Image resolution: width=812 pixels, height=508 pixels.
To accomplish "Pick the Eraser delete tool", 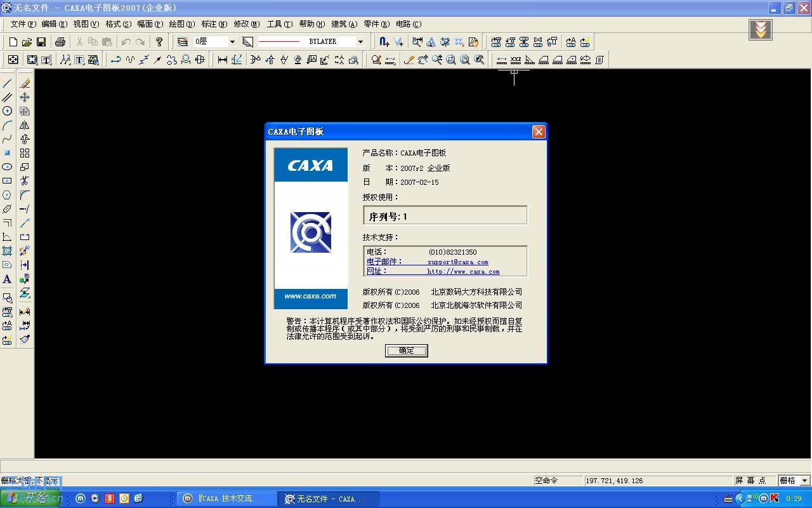I will click(25, 83).
